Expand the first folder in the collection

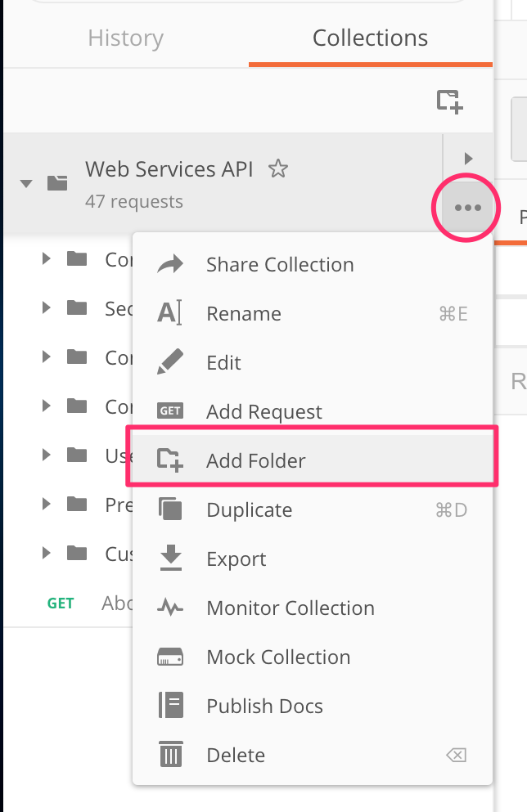coord(47,259)
